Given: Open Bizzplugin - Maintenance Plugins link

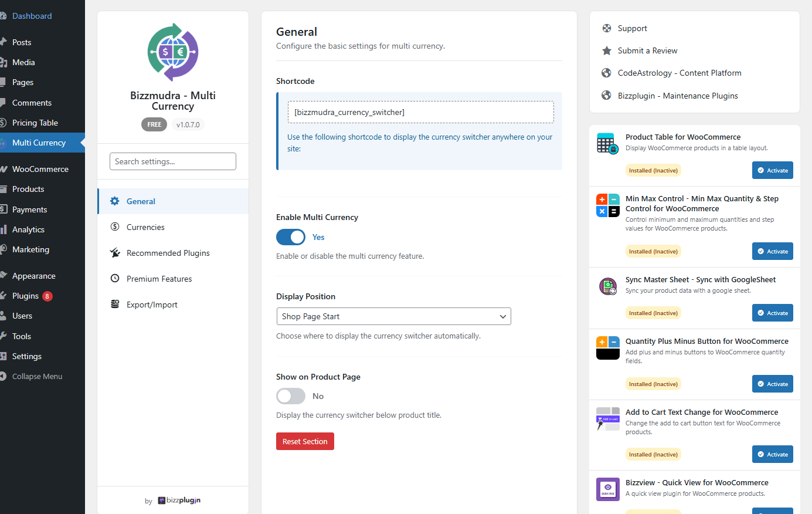Looking at the screenshot, I should [x=678, y=96].
